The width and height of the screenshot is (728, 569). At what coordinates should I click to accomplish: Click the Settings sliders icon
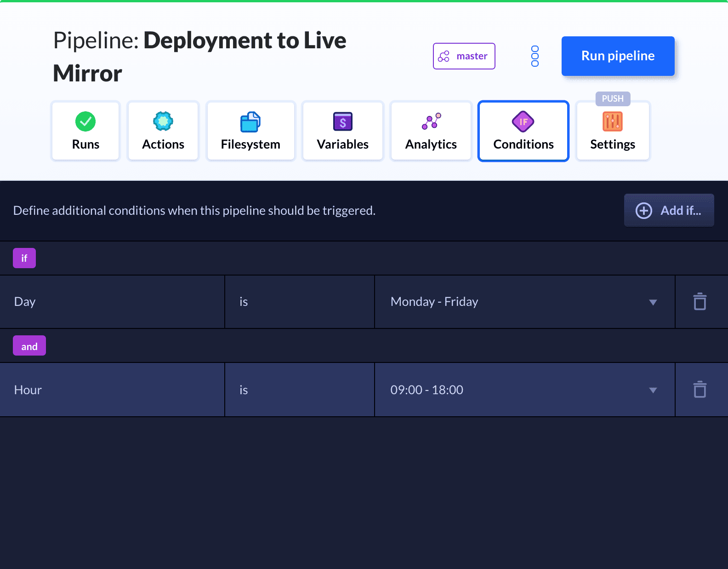(x=612, y=121)
